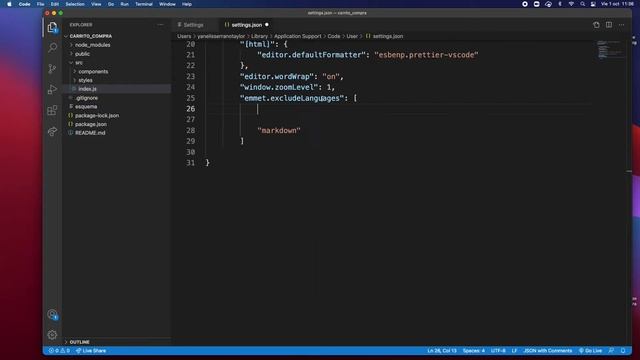Open the Run menu
The image size is (640, 360).
tap(124, 4)
